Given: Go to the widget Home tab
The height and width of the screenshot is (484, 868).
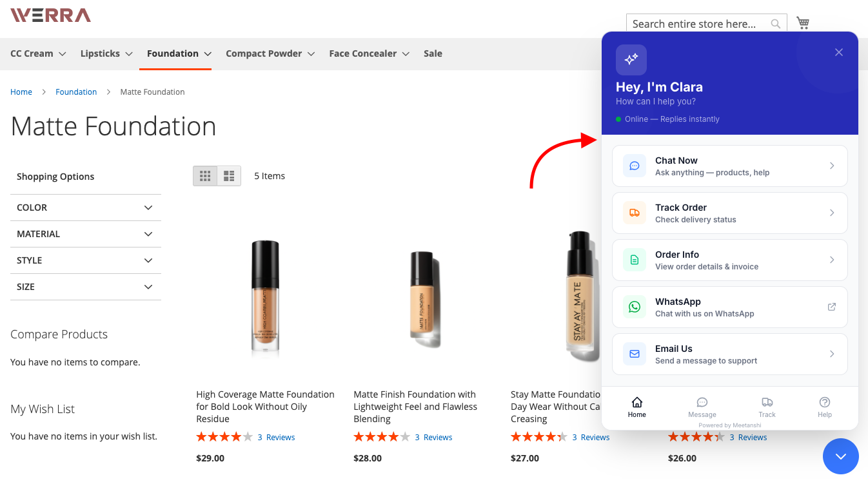Looking at the screenshot, I should [x=637, y=407].
